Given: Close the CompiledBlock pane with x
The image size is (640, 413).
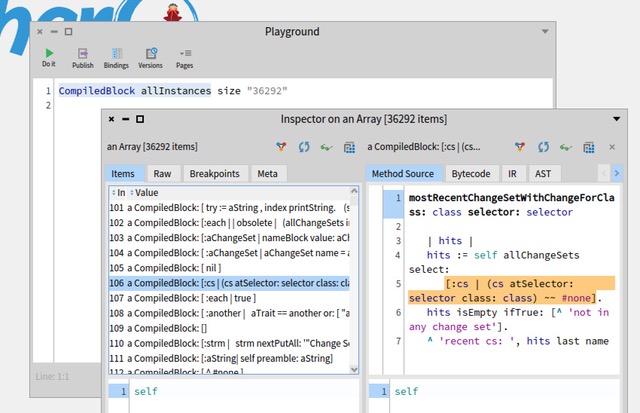Looking at the screenshot, I should (x=612, y=147).
